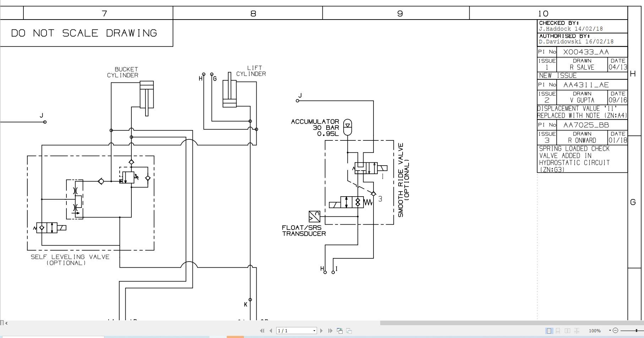Click the DISPLACEMENT VALUE note
Image resolution: width=644 pixels, height=338 pixels.
pyautogui.click(x=582, y=112)
